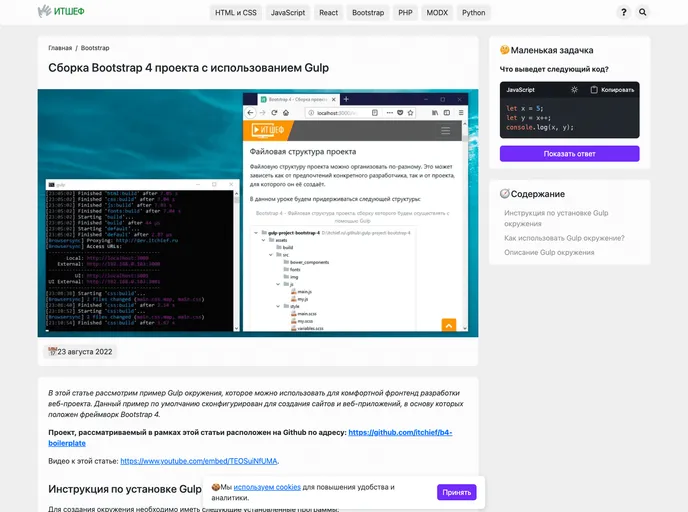The image size is (688, 512).
Task: Open the ИТШЕФ site logo
Action: 61,11
